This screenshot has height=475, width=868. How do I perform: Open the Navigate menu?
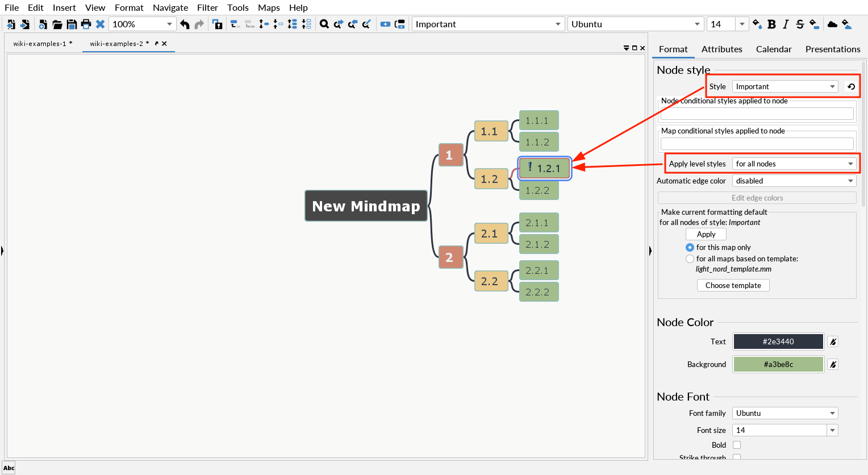pos(170,7)
